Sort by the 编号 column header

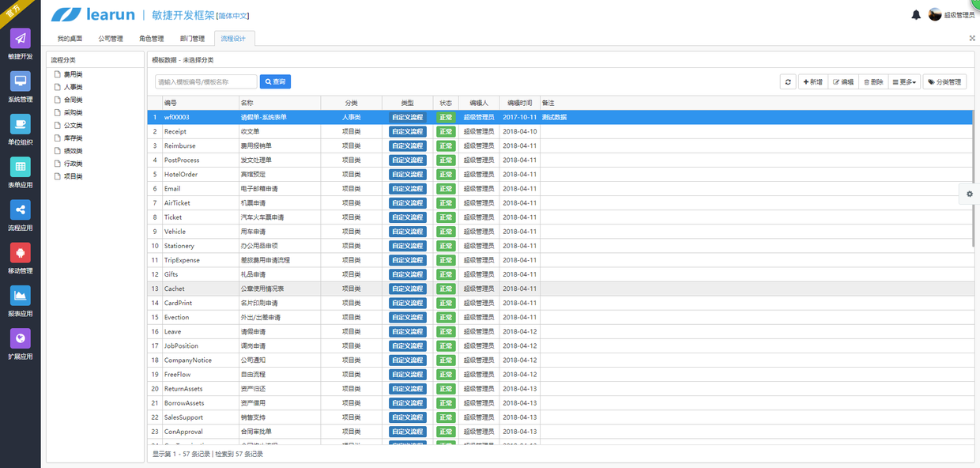click(200, 103)
